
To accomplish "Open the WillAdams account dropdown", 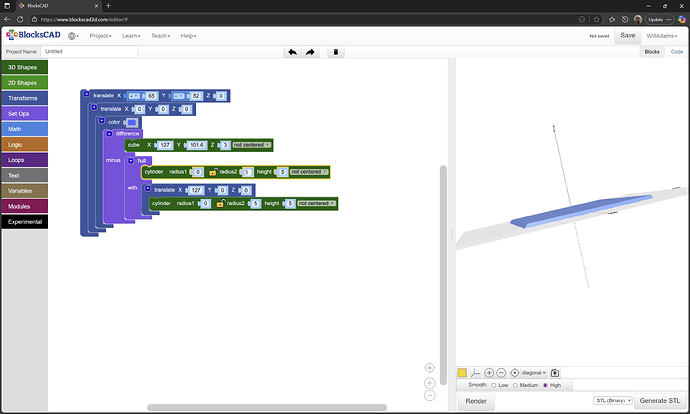I will coord(661,36).
